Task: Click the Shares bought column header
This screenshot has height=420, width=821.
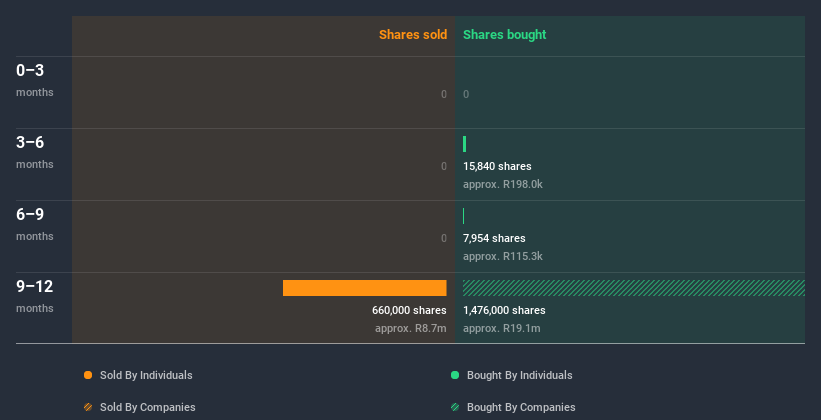Action: click(505, 35)
